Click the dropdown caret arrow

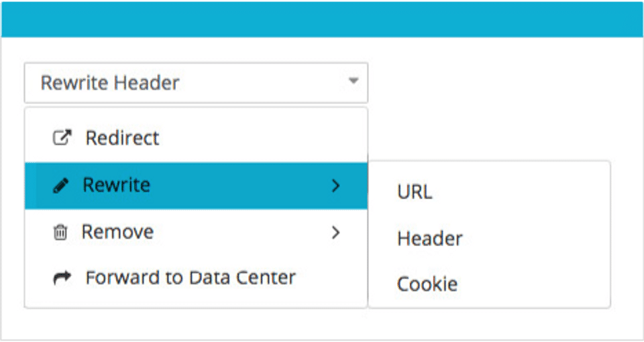[x=354, y=82]
